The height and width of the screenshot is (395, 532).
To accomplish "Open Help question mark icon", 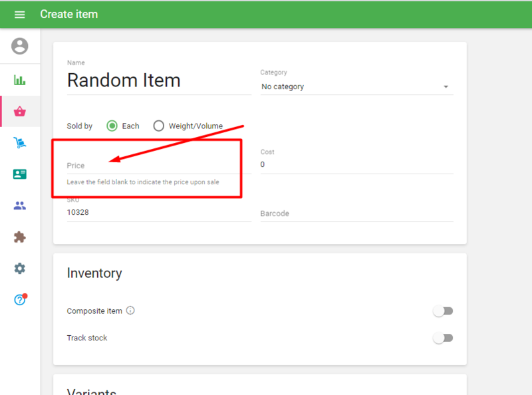I will [x=20, y=300].
